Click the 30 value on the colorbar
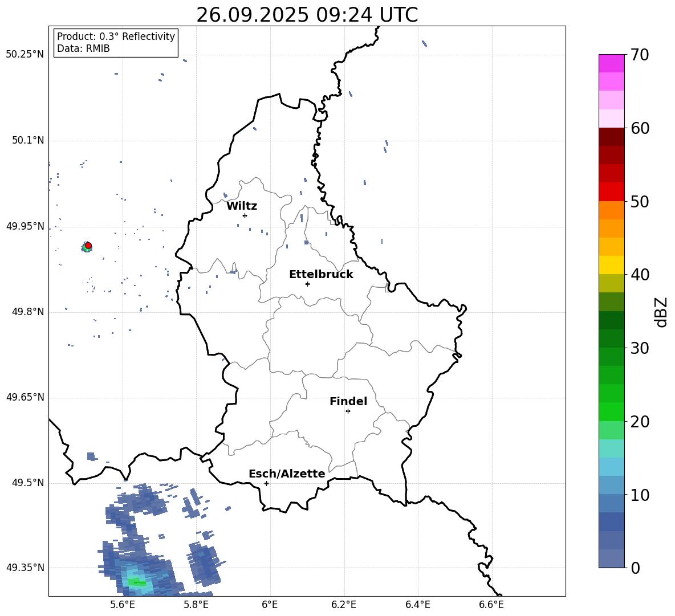Viewport: 675px width, 616px height. click(639, 348)
